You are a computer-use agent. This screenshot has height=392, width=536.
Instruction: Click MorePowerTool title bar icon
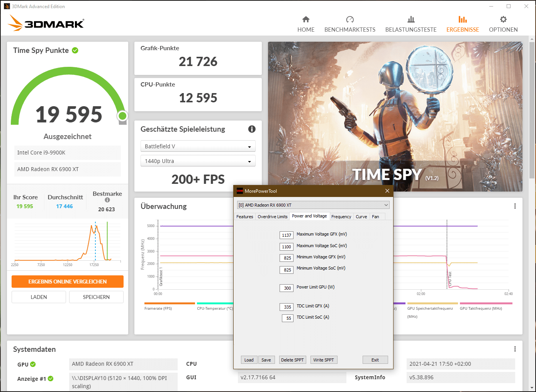pos(240,191)
